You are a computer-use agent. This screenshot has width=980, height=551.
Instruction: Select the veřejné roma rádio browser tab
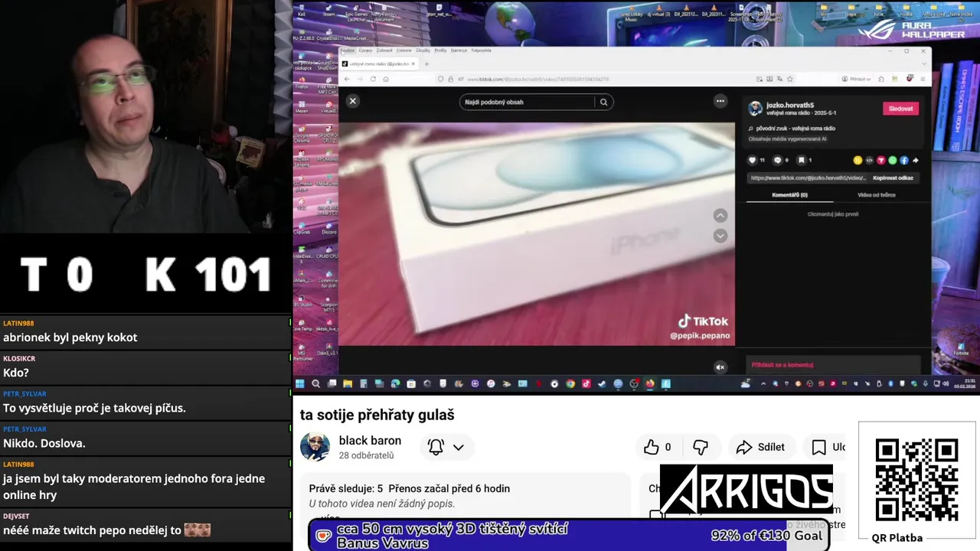[x=377, y=64]
